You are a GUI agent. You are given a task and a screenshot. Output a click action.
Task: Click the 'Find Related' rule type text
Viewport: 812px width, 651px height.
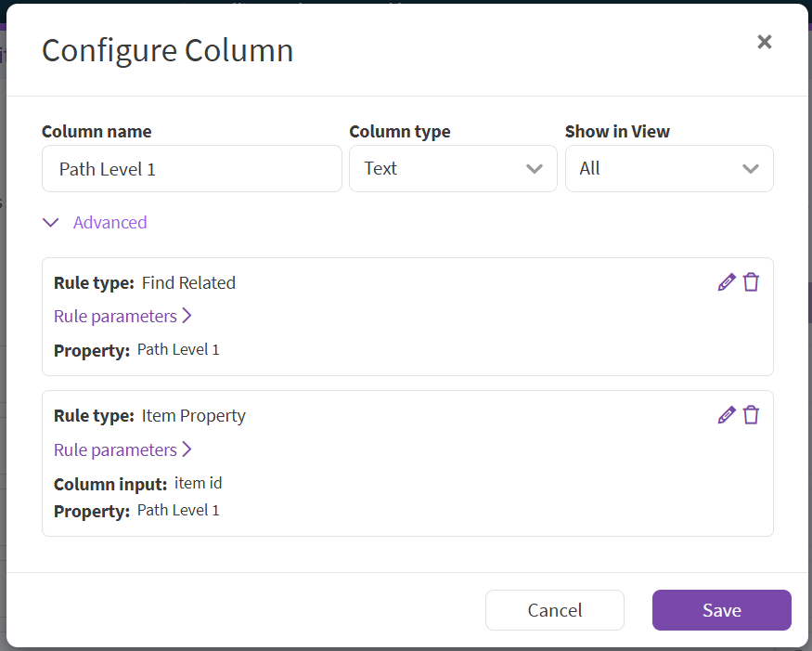pos(188,283)
